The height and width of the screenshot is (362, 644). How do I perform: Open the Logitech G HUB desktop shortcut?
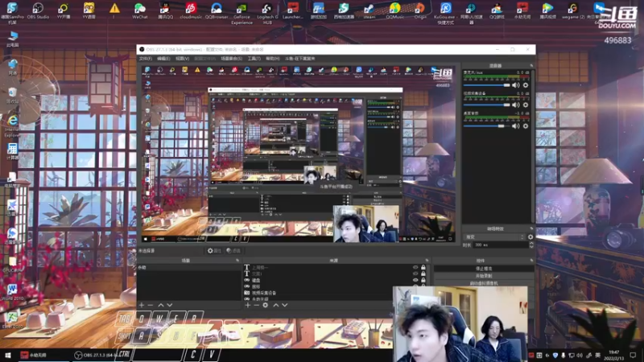267,13
